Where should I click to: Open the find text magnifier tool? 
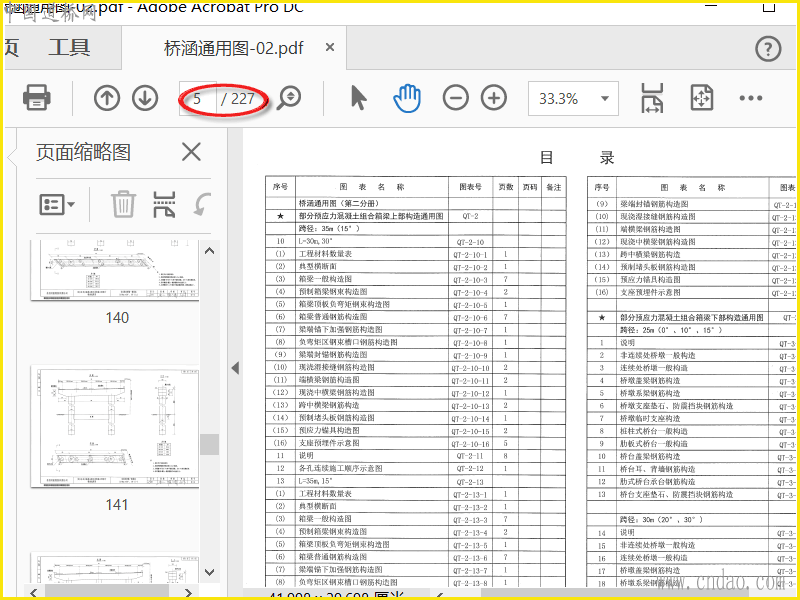coord(289,97)
